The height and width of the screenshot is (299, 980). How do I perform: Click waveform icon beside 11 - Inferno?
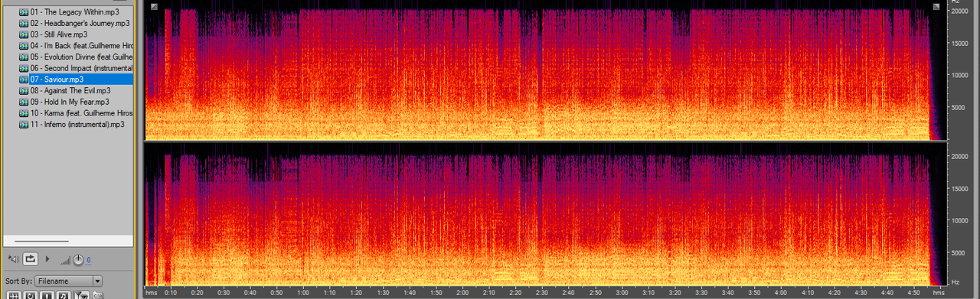24,124
